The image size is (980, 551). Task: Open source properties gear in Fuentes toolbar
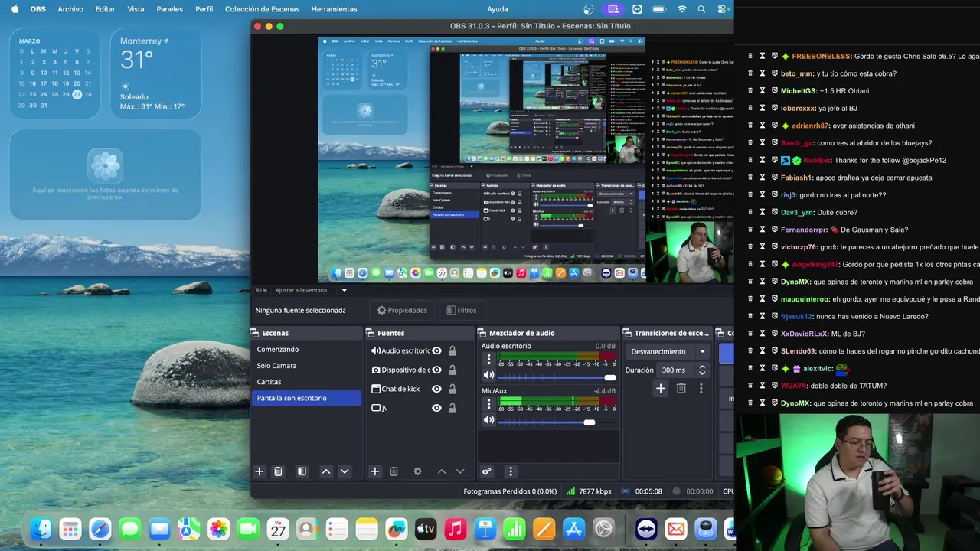pyautogui.click(x=417, y=471)
